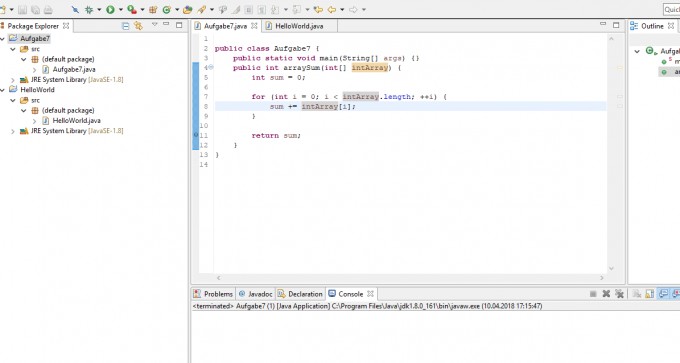Image resolution: width=680 pixels, height=363 pixels.
Task: Collapse the src folder under Aufgabe7
Action: (13, 49)
